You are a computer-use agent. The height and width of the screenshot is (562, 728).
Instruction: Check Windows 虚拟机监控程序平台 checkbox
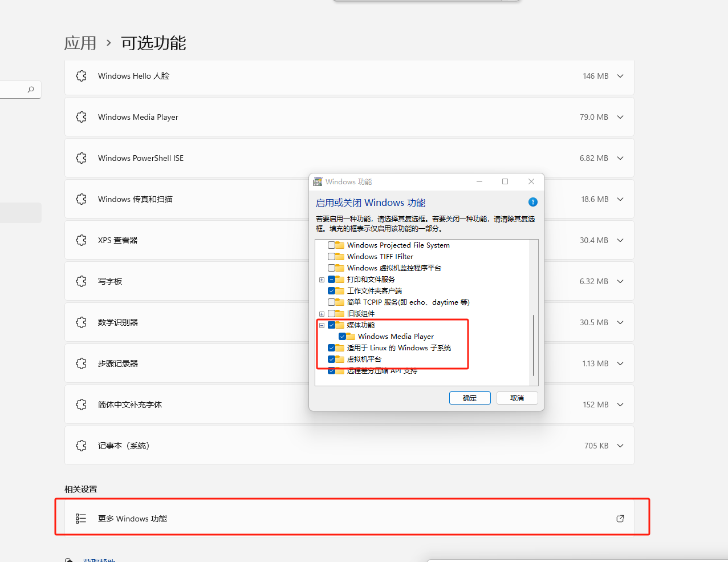[x=331, y=268]
